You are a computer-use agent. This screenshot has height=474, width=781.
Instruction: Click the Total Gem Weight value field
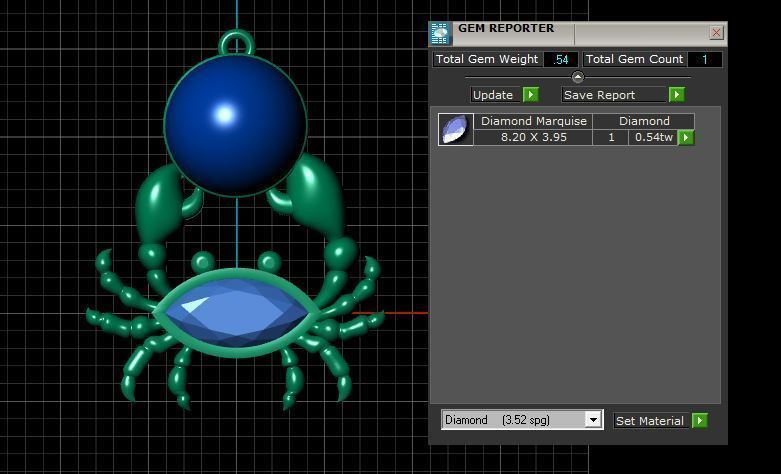click(x=561, y=59)
